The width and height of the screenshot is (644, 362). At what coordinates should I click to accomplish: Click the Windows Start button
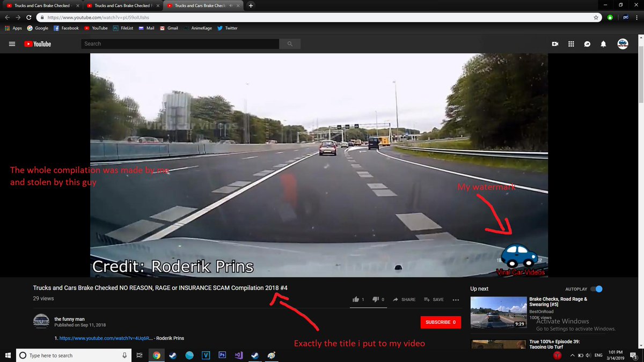coord(8,355)
